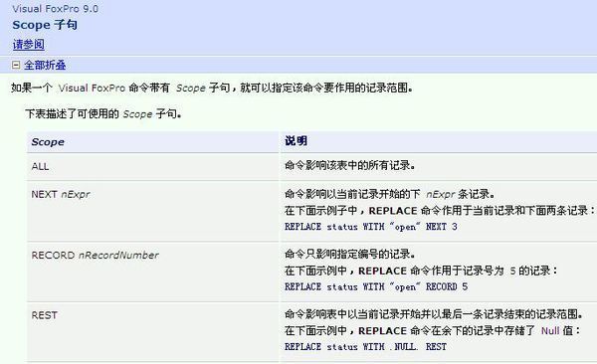Click the sentence 命令影响以当前记录开始的下 nExpr 条记录
The image size is (597, 364).
[x=389, y=194]
